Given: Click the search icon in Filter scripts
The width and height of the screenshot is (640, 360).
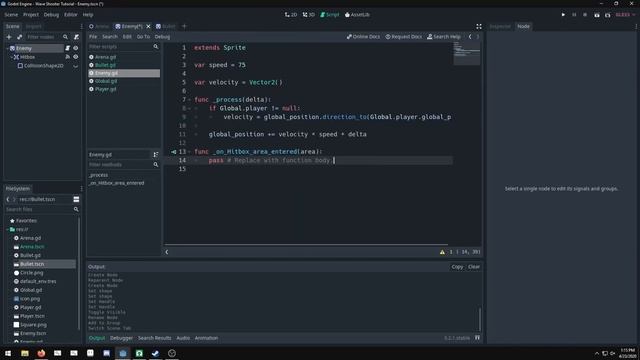Looking at the screenshot, I should coord(156,47).
